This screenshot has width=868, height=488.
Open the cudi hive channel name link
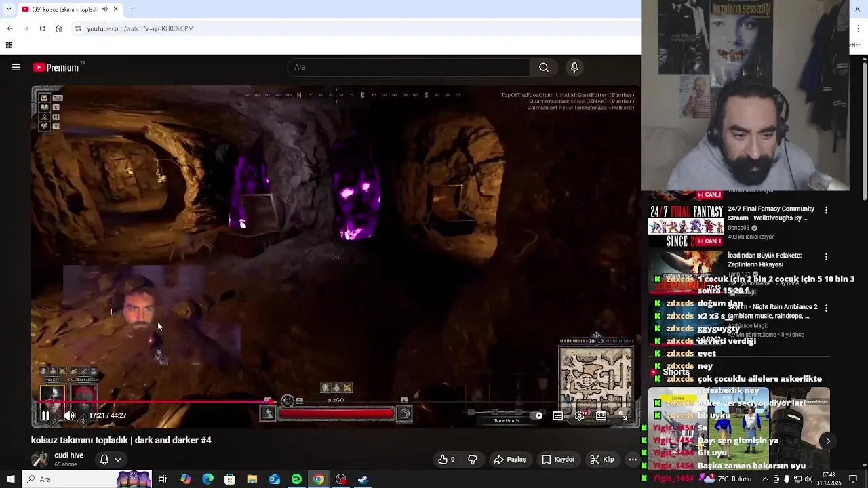tap(68, 455)
